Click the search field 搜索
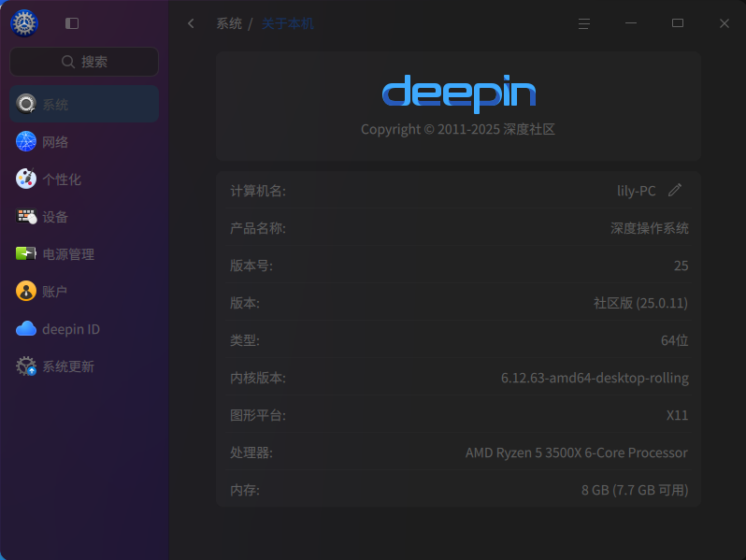Screen dimensions: 746x560 tap(84, 62)
